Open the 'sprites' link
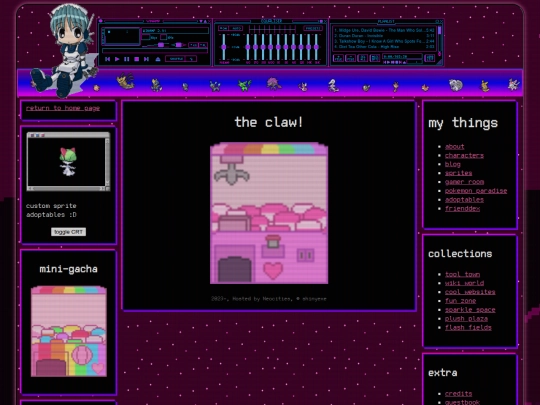This screenshot has width=540, height=405. pyautogui.click(x=458, y=173)
